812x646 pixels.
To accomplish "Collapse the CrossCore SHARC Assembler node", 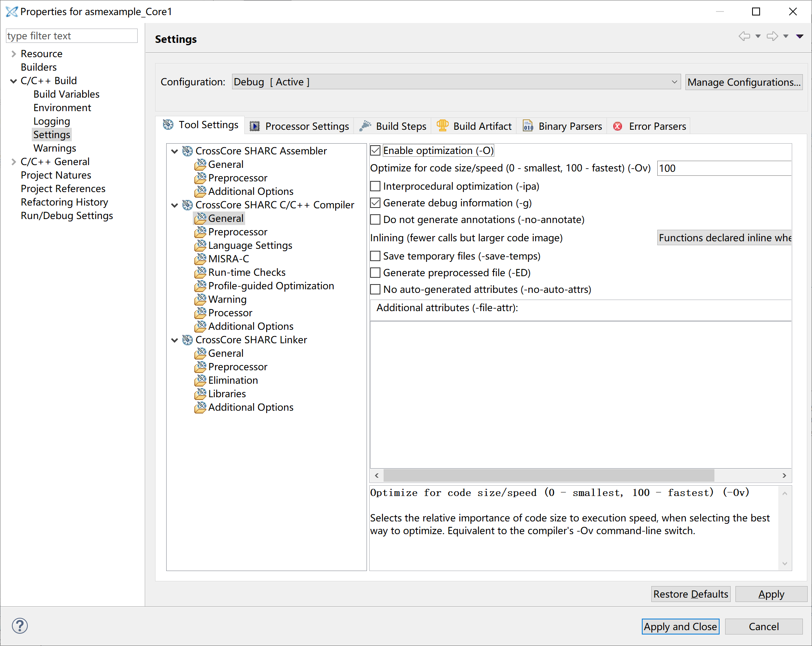I will pos(175,151).
